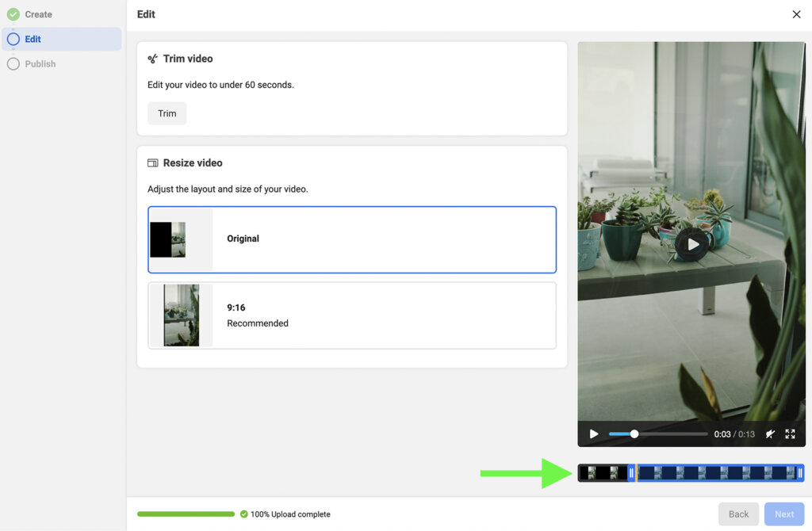This screenshot has width=812, height=531.
Task: Click the right trim handle on the timeline
Action: (x=801, y=473)
